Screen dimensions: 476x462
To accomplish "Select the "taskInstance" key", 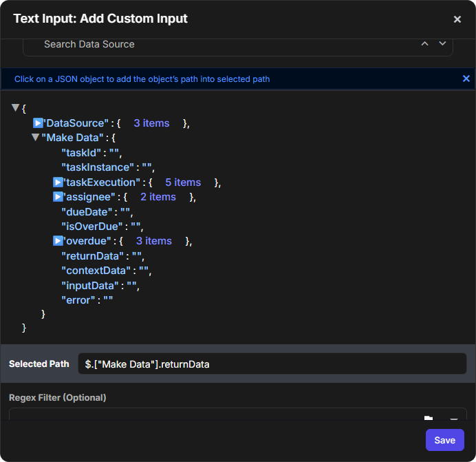I will point(98,167).
